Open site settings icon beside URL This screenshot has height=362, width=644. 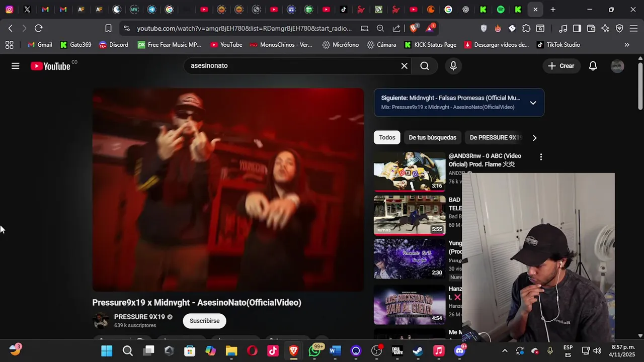tap(126, 29)
